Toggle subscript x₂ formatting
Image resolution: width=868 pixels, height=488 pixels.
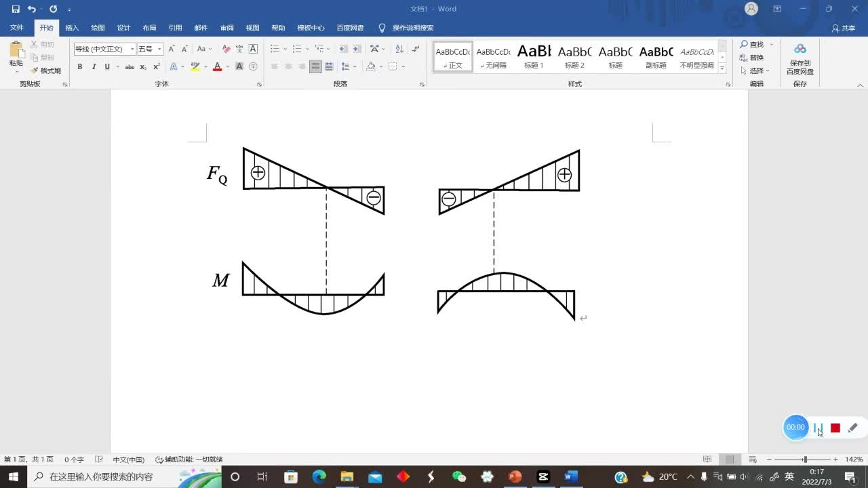(x=143, y=66)
